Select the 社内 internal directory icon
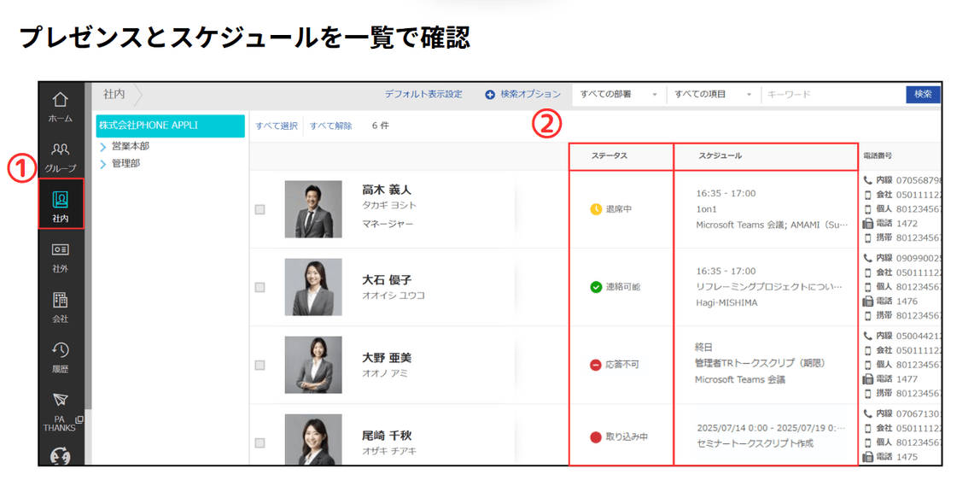Image resolution: width=980 pixels, height=486 pixels. pos(61,200)
